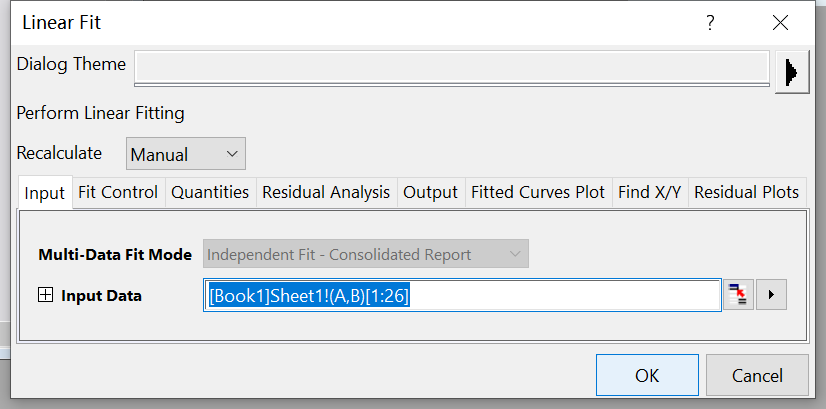826x409 pixels.
Task: Select the Input tab
Action: point(45,193)
